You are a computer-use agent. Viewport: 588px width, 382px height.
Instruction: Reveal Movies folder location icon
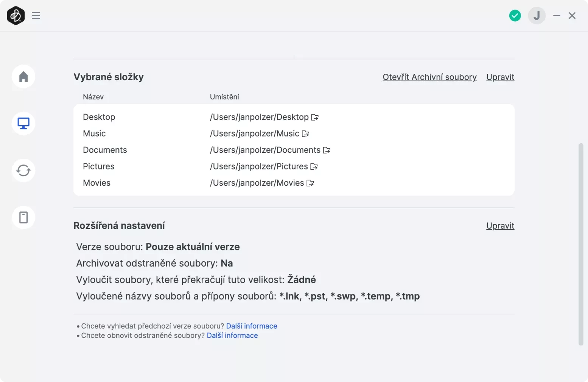310,183
